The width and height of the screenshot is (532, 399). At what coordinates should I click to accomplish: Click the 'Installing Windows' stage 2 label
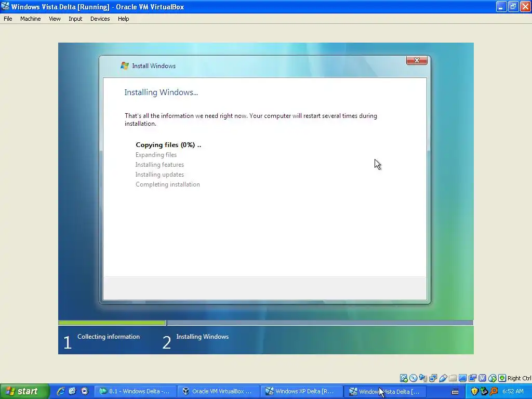[x=202, y=337]
